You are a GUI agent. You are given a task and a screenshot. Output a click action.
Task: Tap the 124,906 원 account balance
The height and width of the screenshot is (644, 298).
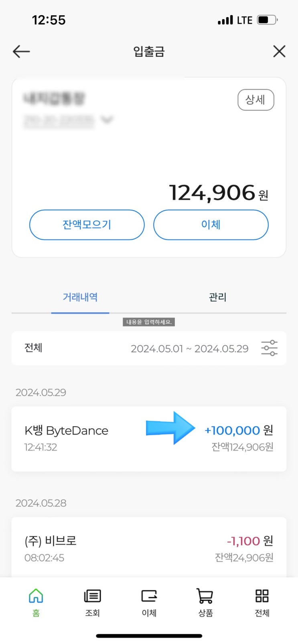click(x=218, y=193)
